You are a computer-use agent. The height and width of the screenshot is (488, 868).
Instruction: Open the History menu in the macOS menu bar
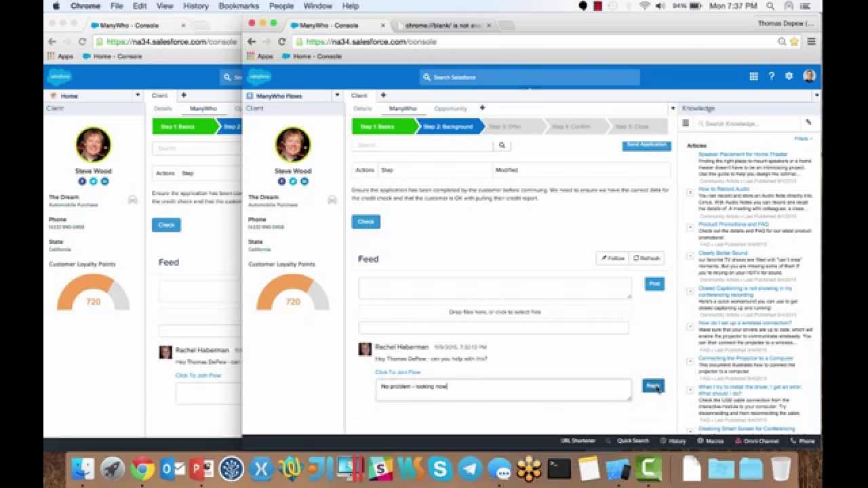(x=196, y=6)
